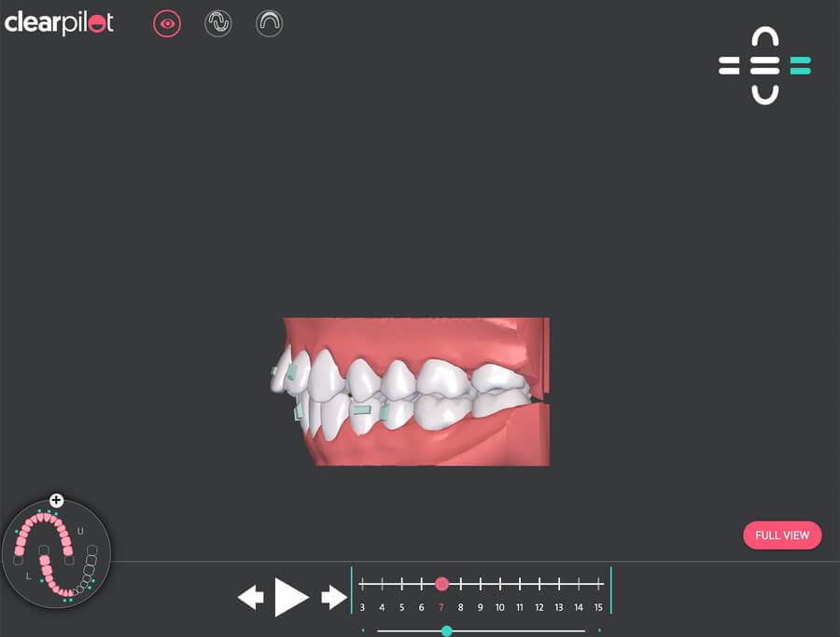
Task: Switch to the both-arches occlusal view icon
Action: 217,24
